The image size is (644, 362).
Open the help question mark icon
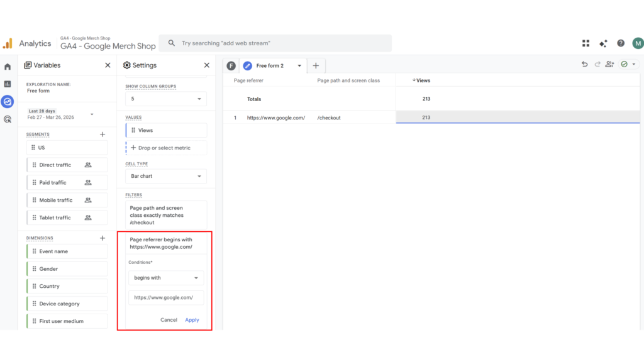[621, 43]
